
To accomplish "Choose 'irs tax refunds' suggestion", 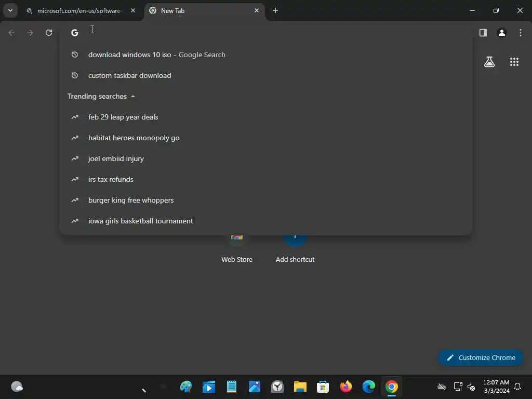I will click(x=266, y=179).
